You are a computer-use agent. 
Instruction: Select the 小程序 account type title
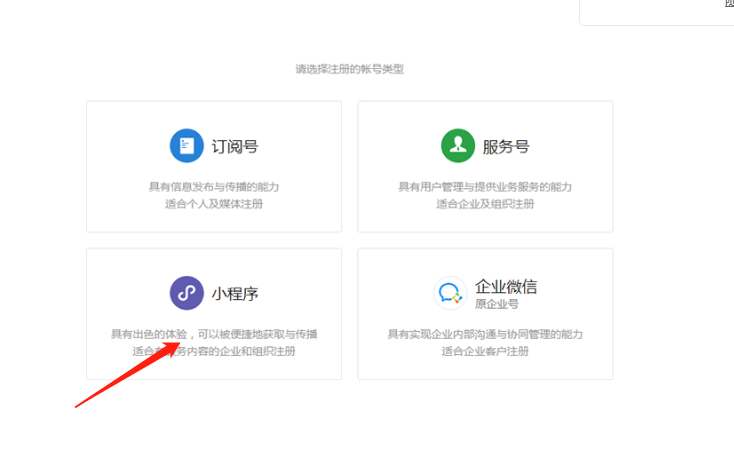pos(235,294)
